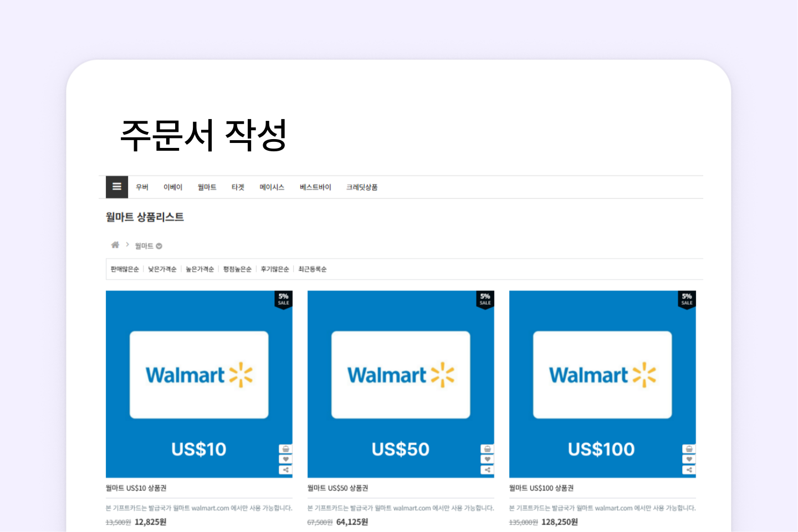
Task: Click the home icon in the breadcrumb
Action: [115, 245]
